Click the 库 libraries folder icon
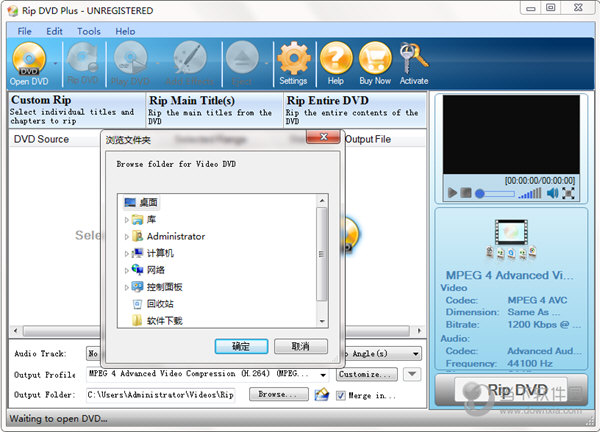The image size is (600, 432). [x=137, y=220]
